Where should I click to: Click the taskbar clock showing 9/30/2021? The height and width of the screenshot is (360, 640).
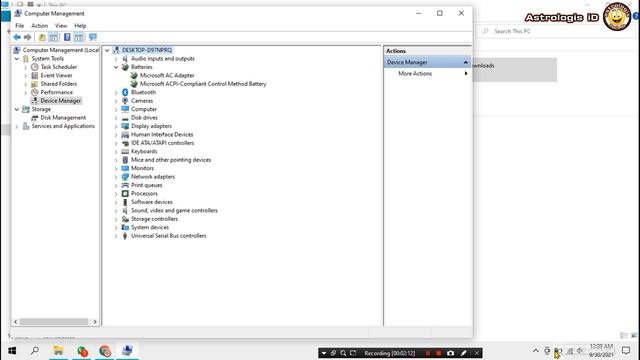coord(601,351)
